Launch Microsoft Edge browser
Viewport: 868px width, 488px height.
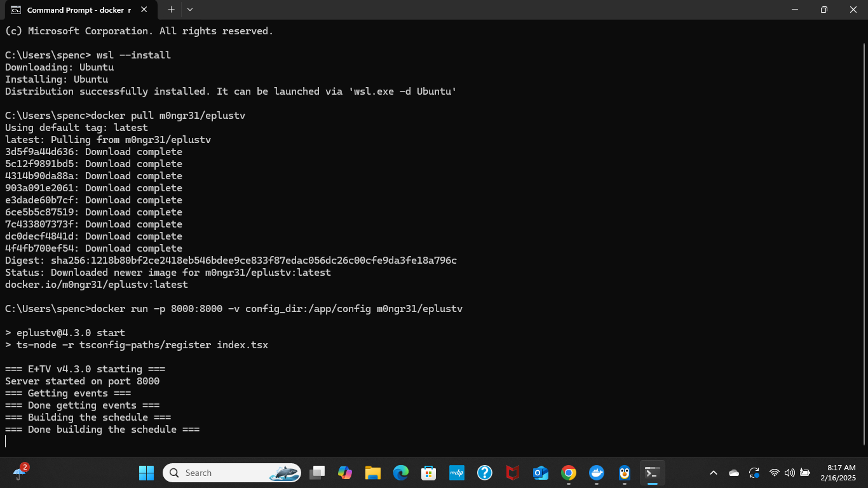(x=401, y=473)
